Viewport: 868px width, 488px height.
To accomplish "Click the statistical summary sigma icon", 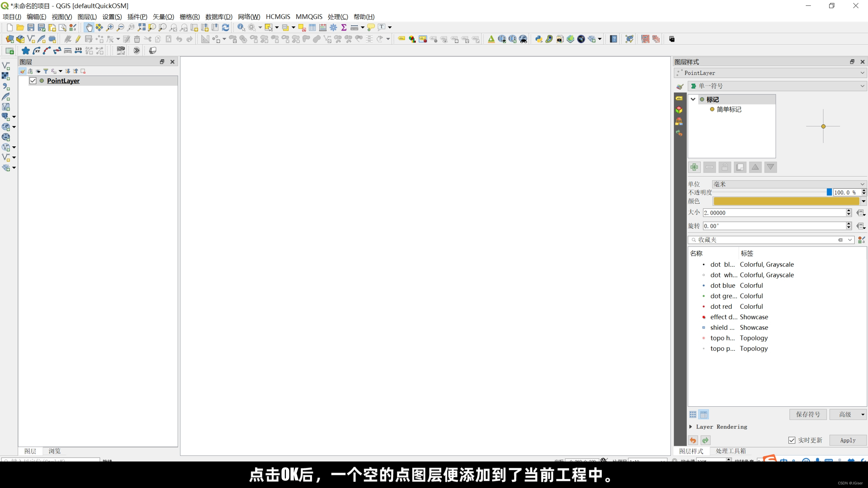I will [x=344, y=27].
